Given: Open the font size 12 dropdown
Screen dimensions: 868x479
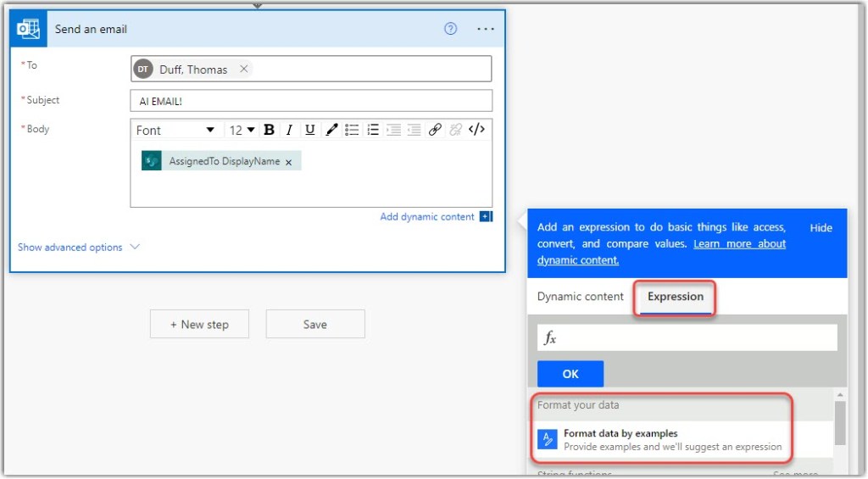Looking at the screenshot, I should (x=242, y=130).
